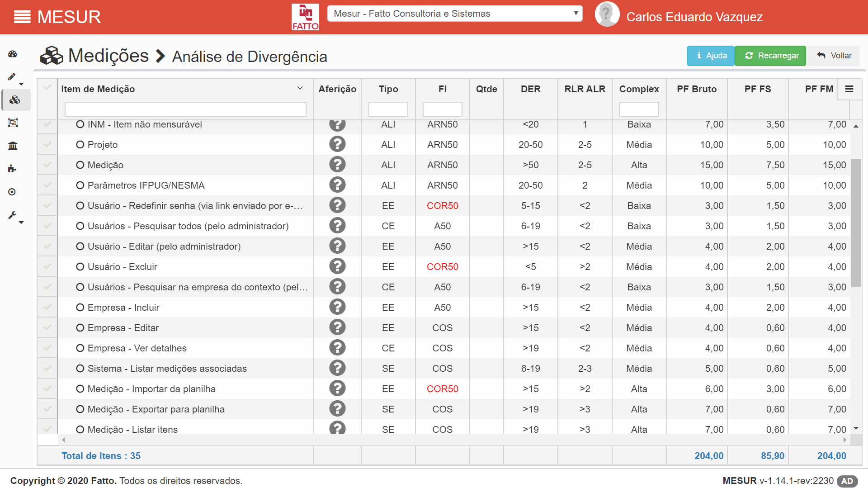This screenshot has height=488, width=868.
Task: Sort by the PF FS column header
Action: coord(758,89)
